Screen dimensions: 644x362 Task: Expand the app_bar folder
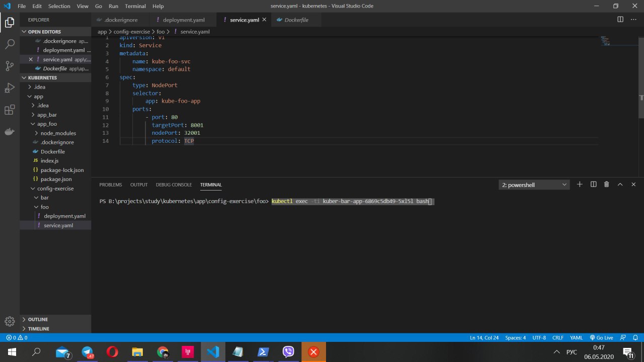coord(55,115)
